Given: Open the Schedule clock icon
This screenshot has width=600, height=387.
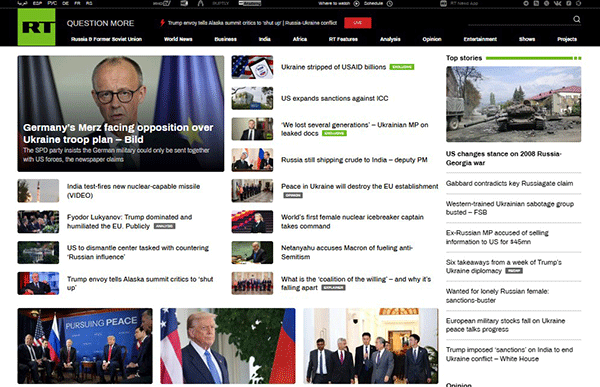Looking at the screenshot, I should [390, 3].
